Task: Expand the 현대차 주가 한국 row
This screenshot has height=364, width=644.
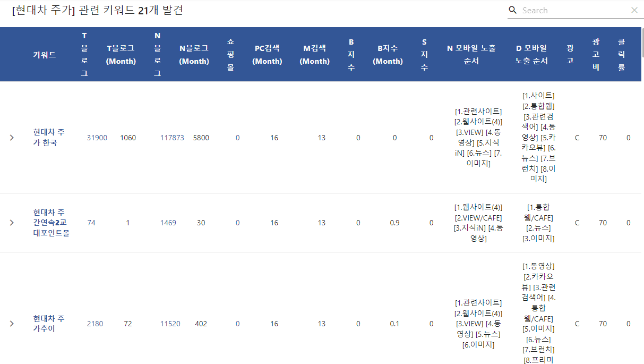Action: click(x=12, y=138)
